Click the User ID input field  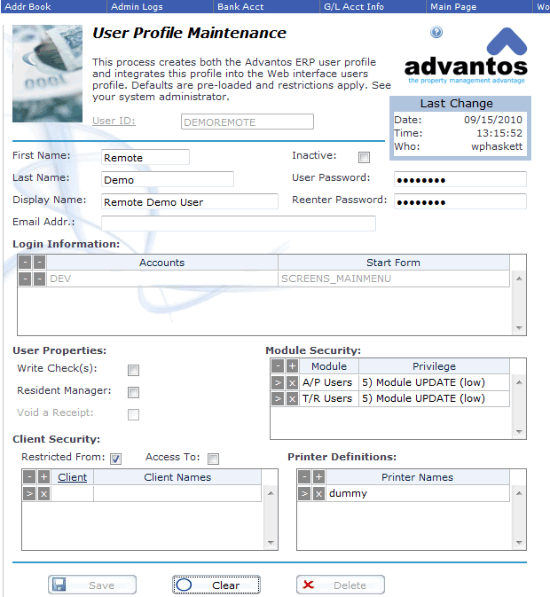point(247,122)
